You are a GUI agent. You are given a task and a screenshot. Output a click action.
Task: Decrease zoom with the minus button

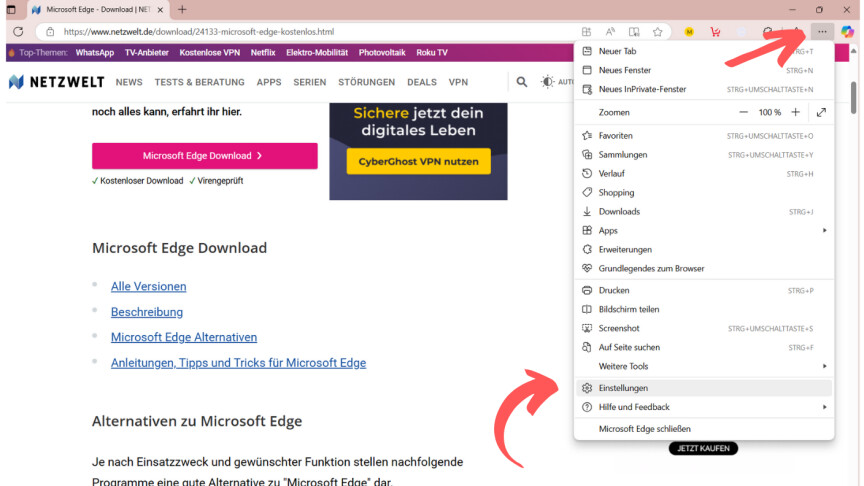click(x=743, y=113)
